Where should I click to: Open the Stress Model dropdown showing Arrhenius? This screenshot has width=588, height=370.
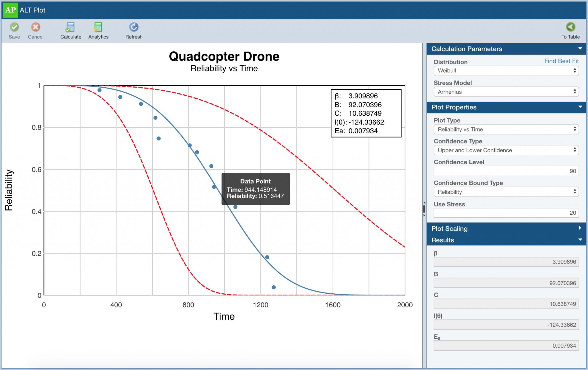pyautogui.click(x=506, y=92)
